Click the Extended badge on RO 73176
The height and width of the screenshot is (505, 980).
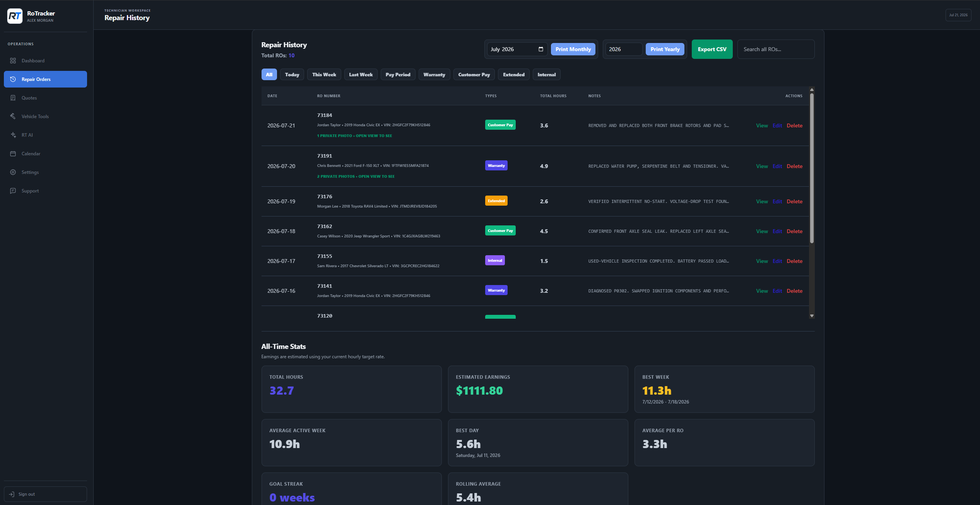pos(496,201)
